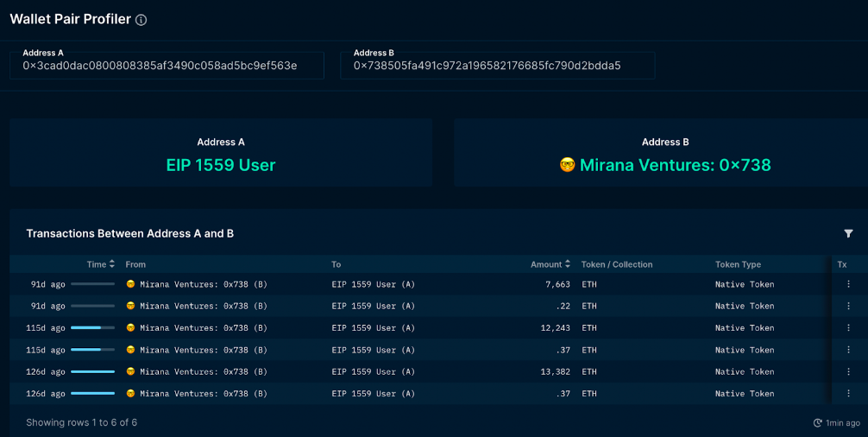Open the transactions filter funnel icon
Viewport: 868px width, 437px height.
click(848, 234)
